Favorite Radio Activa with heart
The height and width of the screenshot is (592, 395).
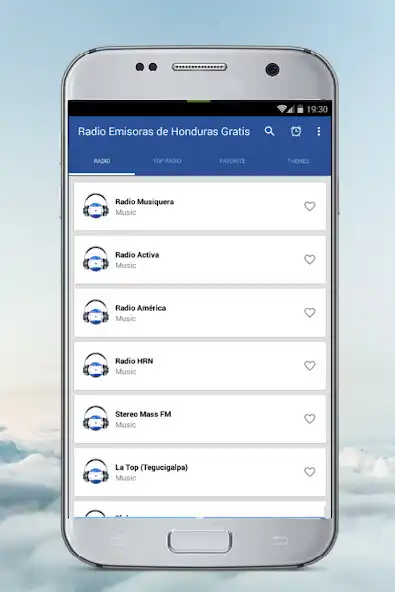[310, 259]
